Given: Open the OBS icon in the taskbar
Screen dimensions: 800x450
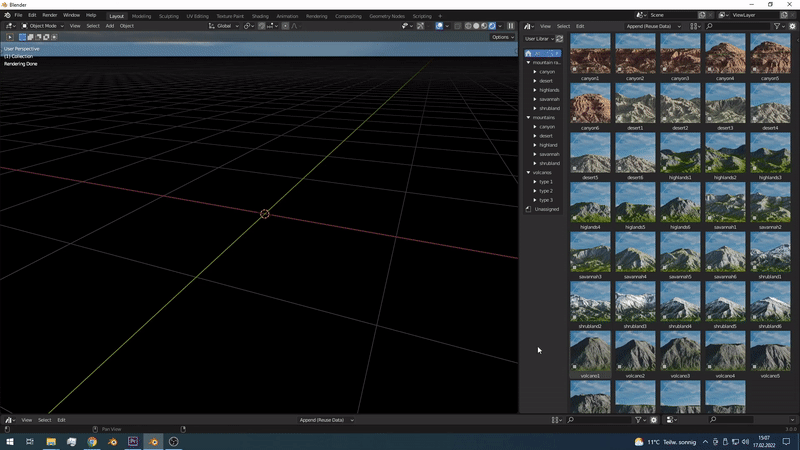Looking at the screenshot, I should pyautogui.click(x=173, y=441).
